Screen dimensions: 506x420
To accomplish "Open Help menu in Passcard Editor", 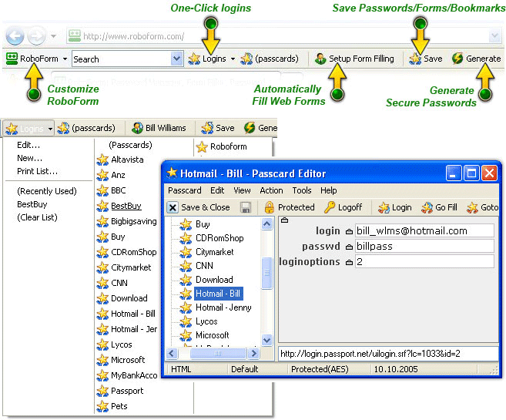I will (x=329, y=190).
